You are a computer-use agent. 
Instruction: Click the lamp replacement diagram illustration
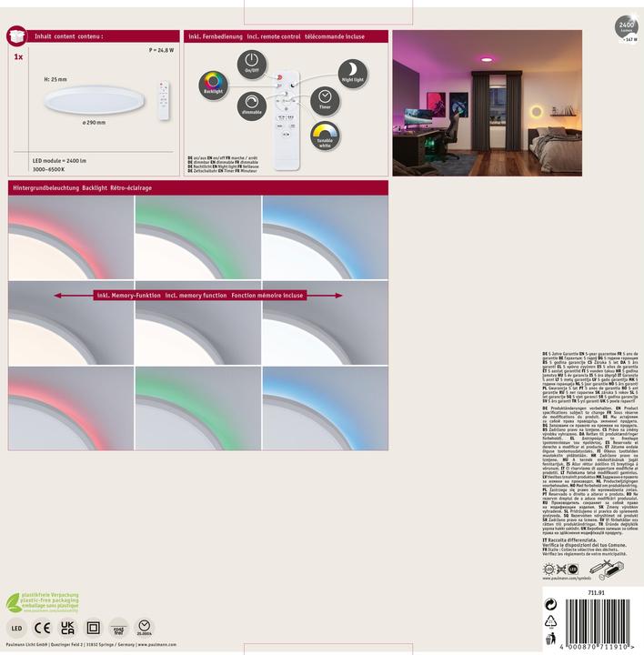(x=607, y=569)
